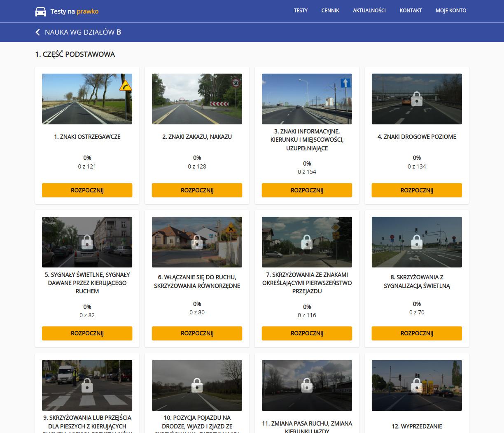Open MOJE KONTO in navigation
This screenshot has height=433, width=504.
(x=451, y=11)
